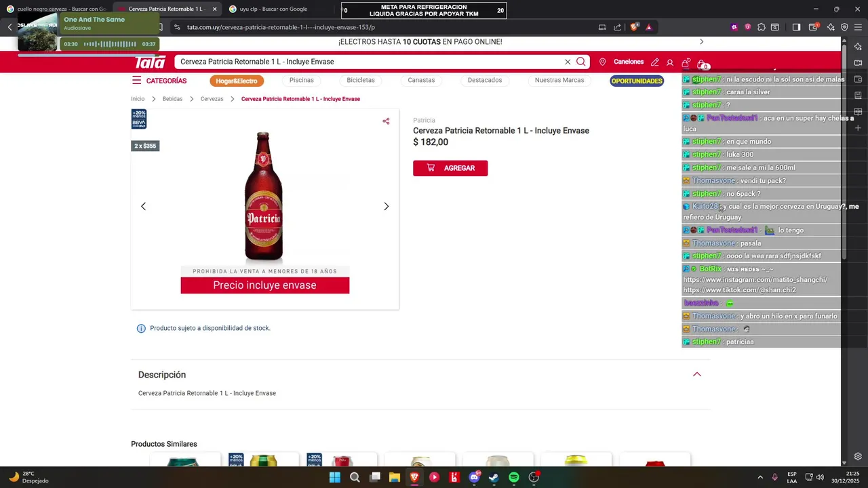Click the magnifier search icon in the Tata search bar

tap(581, 62)
